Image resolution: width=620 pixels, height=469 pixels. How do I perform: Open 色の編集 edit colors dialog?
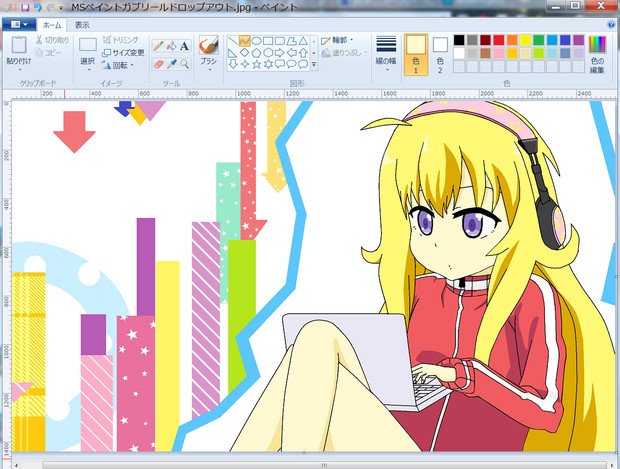(597, 55)
